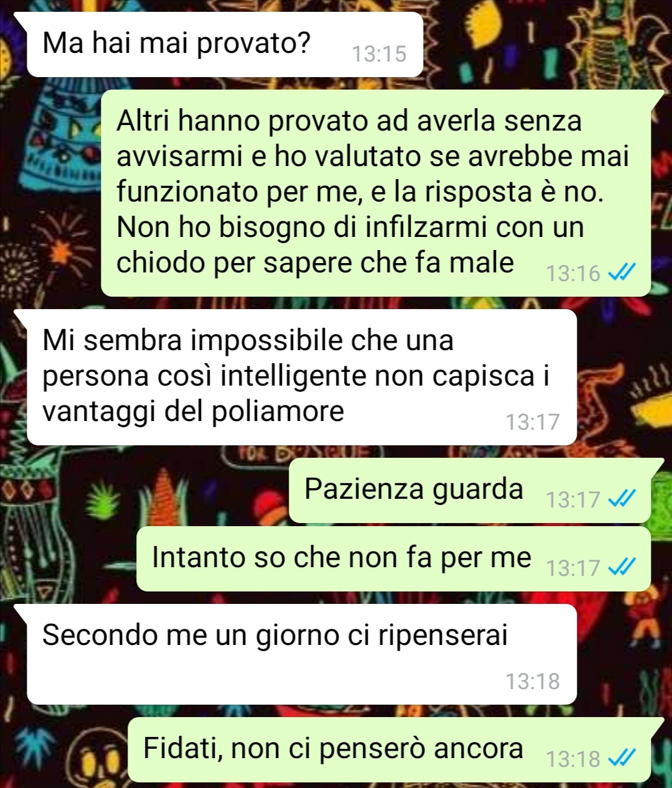Click the 13:18 timestamp under "Secondo me" message
The height and width of the screenshot is (788, 672).
(533, 682)
